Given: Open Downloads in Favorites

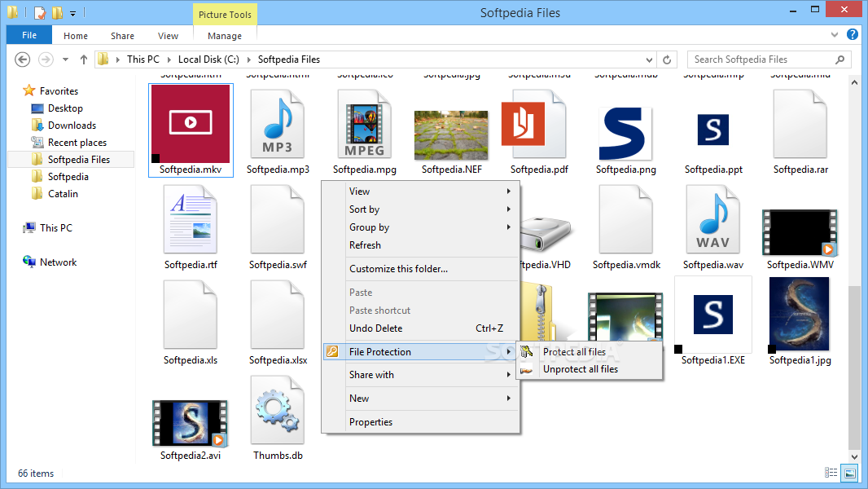Looking at the screenshot, I should point(72,126).
